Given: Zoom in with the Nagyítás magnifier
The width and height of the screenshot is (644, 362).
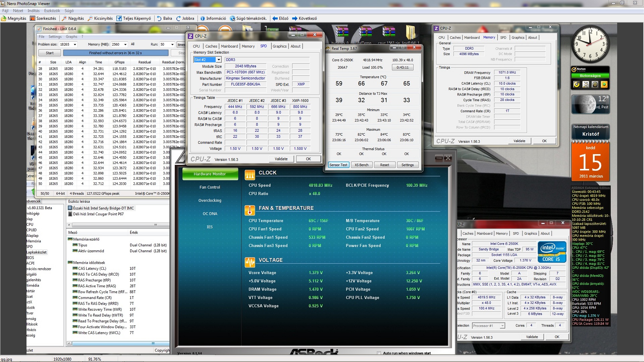Looking at the screenshot, I should tap(65, 18).
